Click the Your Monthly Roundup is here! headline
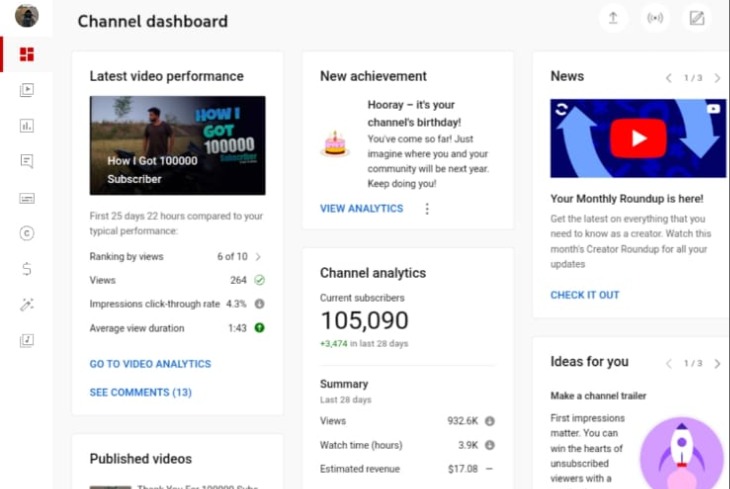730x489 pixels. pyautogui.click(x=627, y=198)
